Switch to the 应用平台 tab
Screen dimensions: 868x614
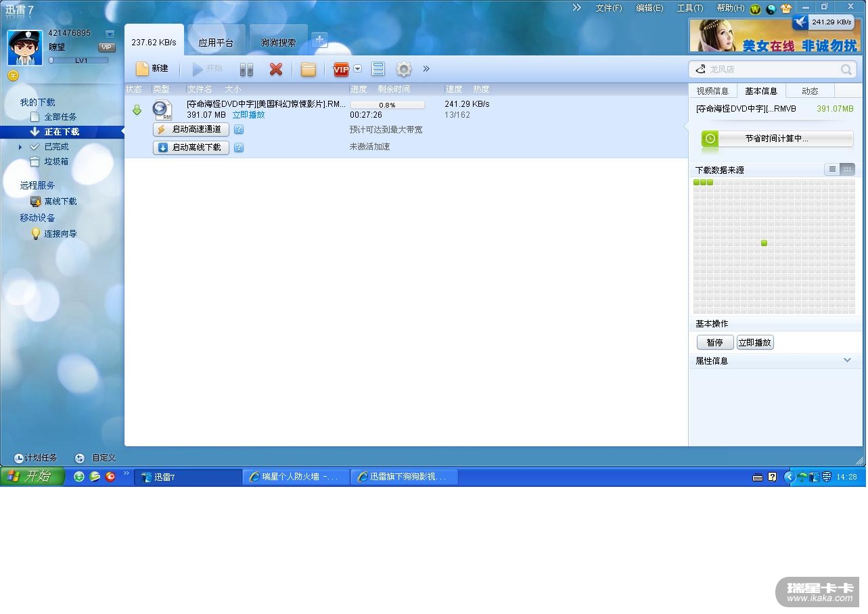(x=216, y=42)
